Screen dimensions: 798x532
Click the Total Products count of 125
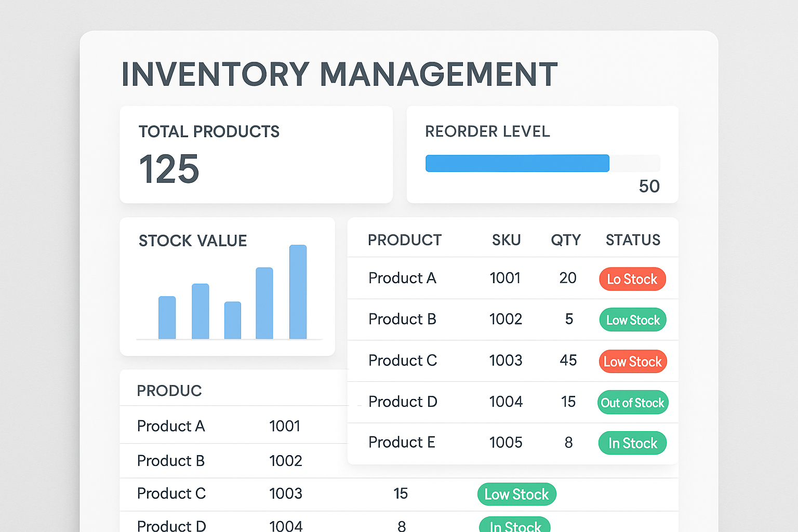(169, 169)
